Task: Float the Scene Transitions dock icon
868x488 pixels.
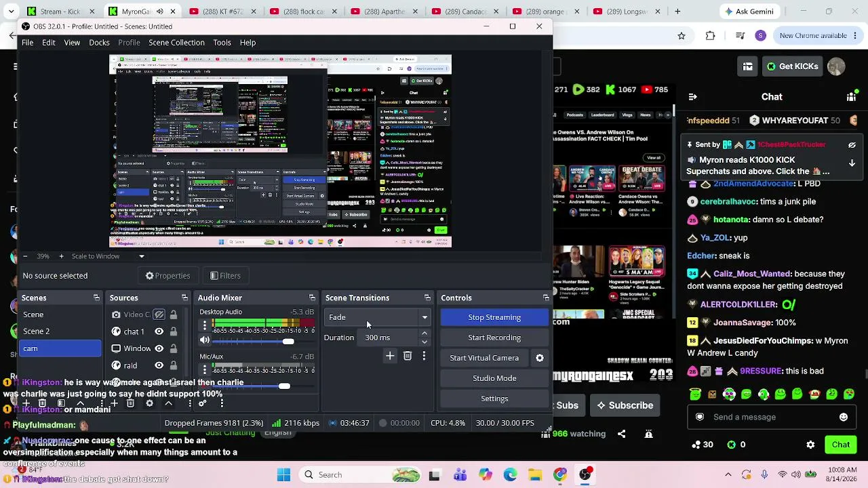Action: 427,298
